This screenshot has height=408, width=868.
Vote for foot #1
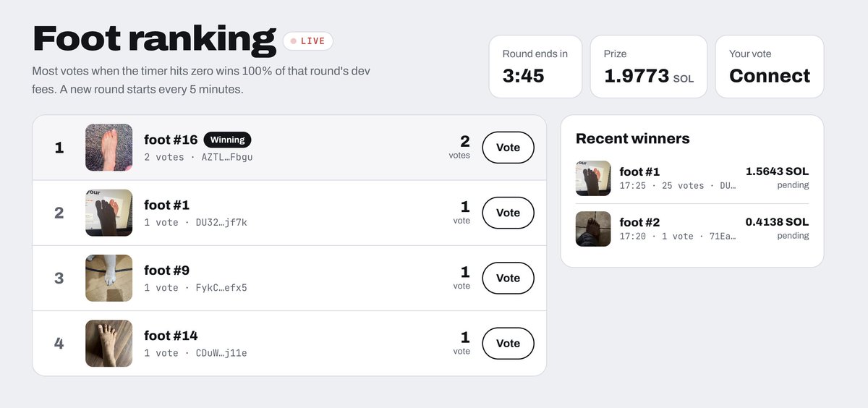508,213
